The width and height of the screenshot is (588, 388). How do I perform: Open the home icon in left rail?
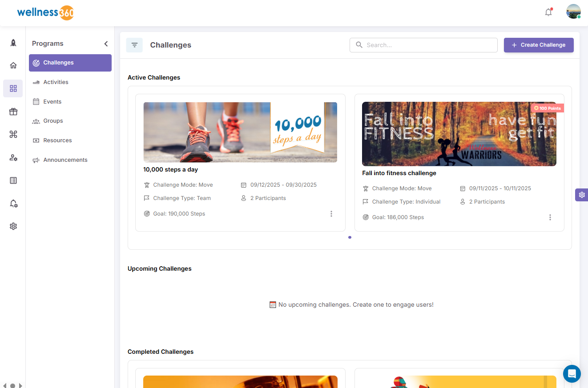(13, 65)
